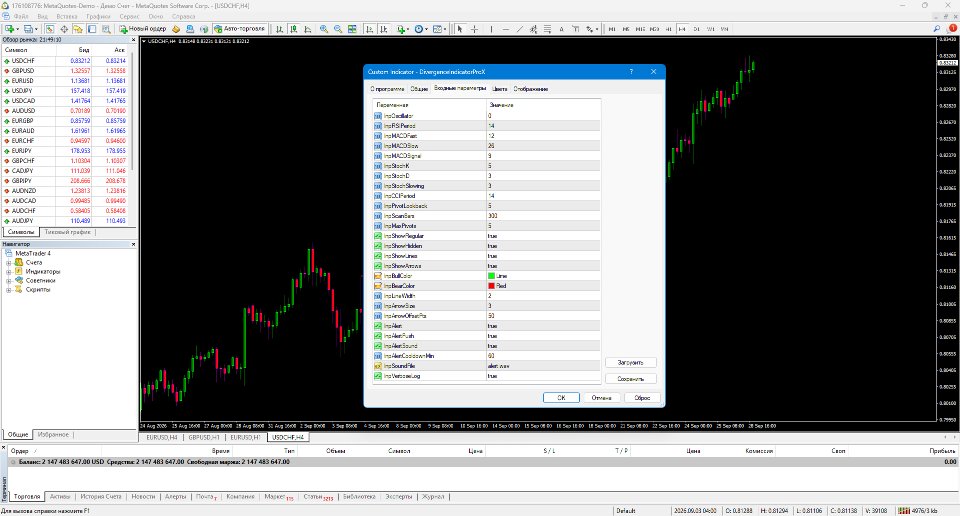Toggle the Data Window crosshair icon
This screenshot has height=516, width=960.
64,29
